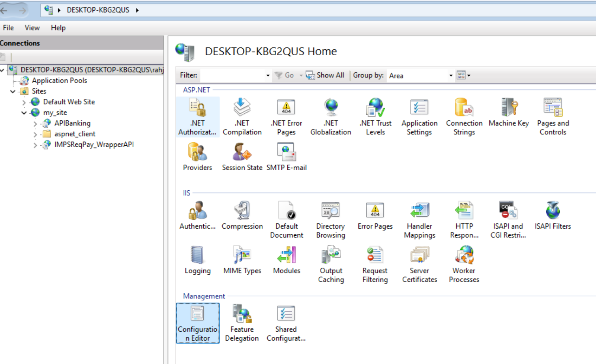Expand the APIBanking application node
The height and width of the screenshot is (364, 596).
pyautogui.click(x=35, y=124)
